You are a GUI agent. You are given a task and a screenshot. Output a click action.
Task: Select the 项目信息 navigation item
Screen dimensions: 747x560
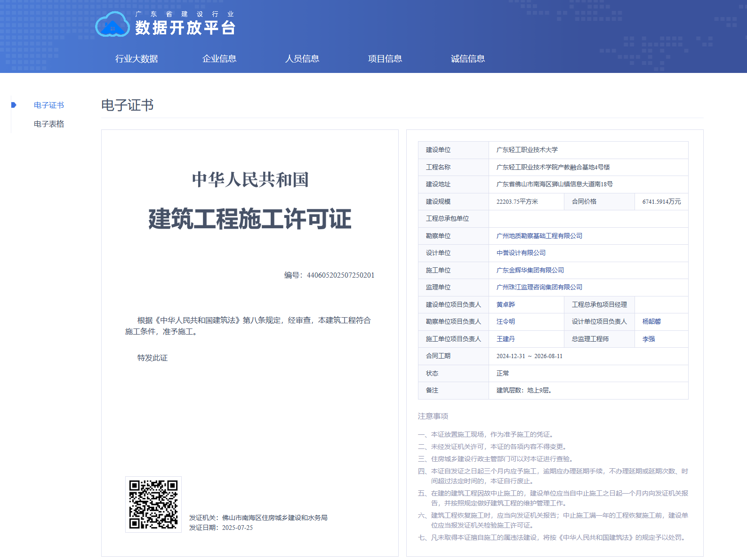(385, 59)
